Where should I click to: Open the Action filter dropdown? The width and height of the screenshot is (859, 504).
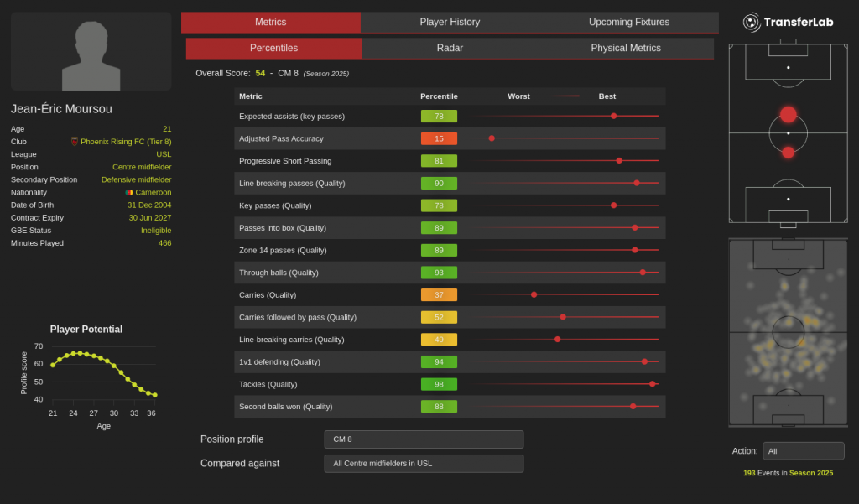click(x=803, y=451)
